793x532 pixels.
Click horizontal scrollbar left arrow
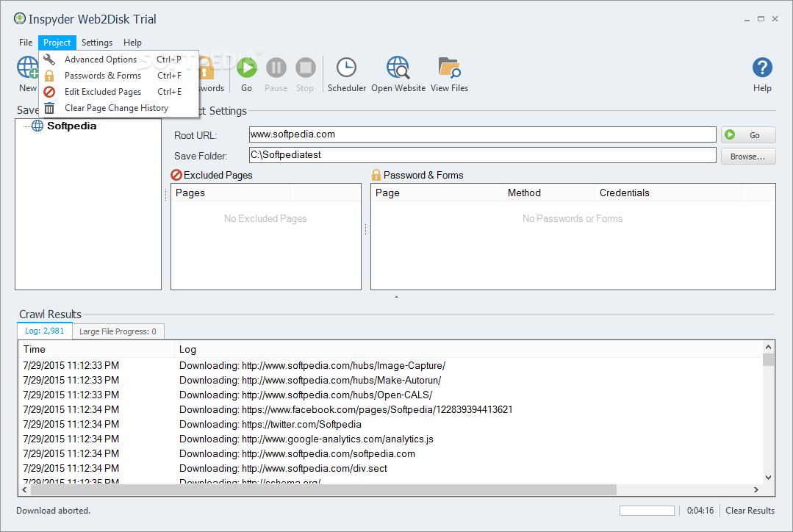pyautogui.click(x=24, y=489)
